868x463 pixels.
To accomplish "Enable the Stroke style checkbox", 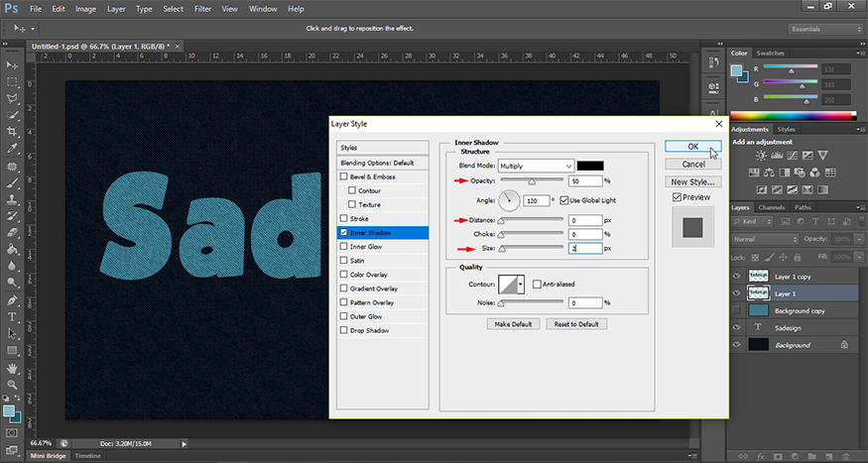I will 344,218.
